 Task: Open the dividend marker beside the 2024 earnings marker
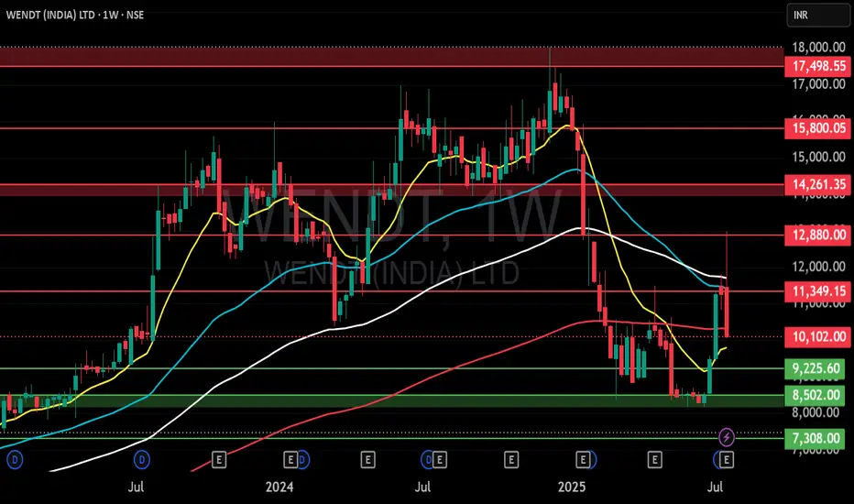point(303,460)
